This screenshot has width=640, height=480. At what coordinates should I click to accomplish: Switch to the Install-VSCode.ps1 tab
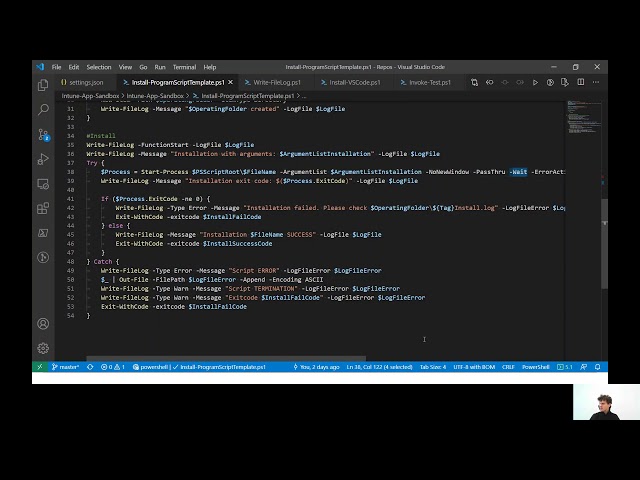click(x=355, y=82)
